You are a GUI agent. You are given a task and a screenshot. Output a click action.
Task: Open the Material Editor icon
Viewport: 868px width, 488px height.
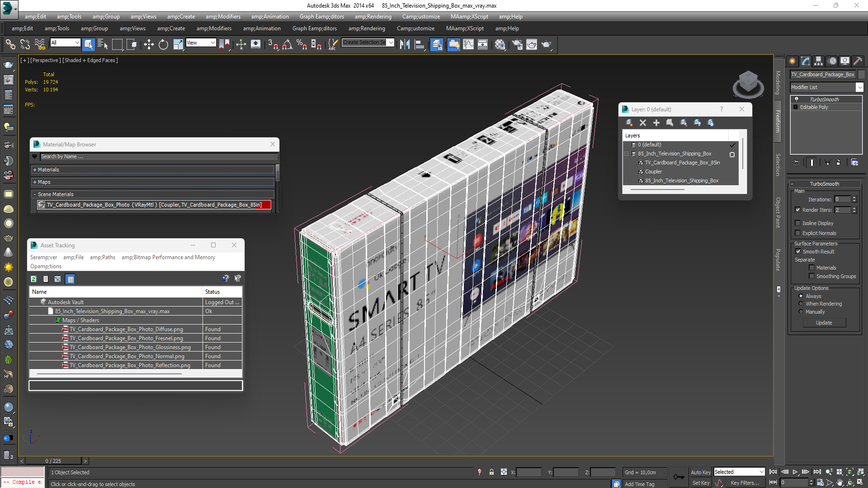tap(500, 44)
